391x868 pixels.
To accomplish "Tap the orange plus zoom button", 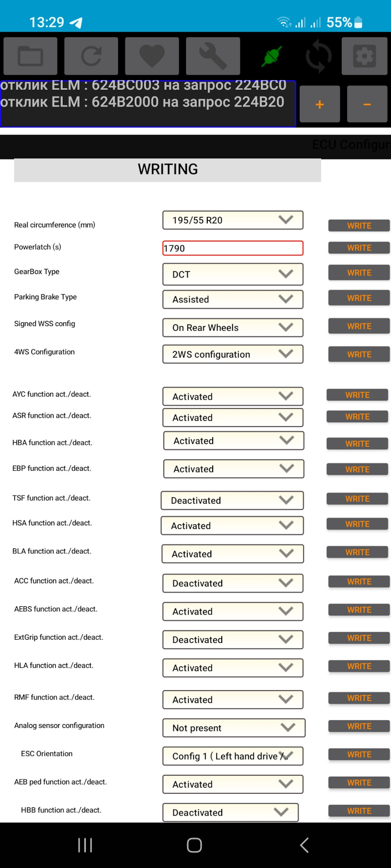I will coord(319,104).
